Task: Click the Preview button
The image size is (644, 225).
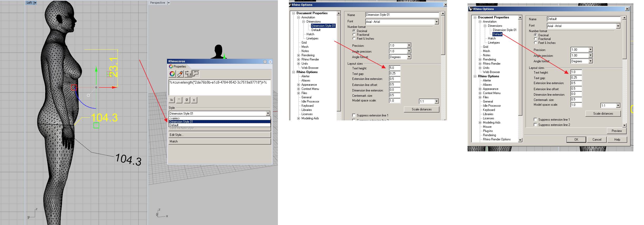Action: [616, 131]
